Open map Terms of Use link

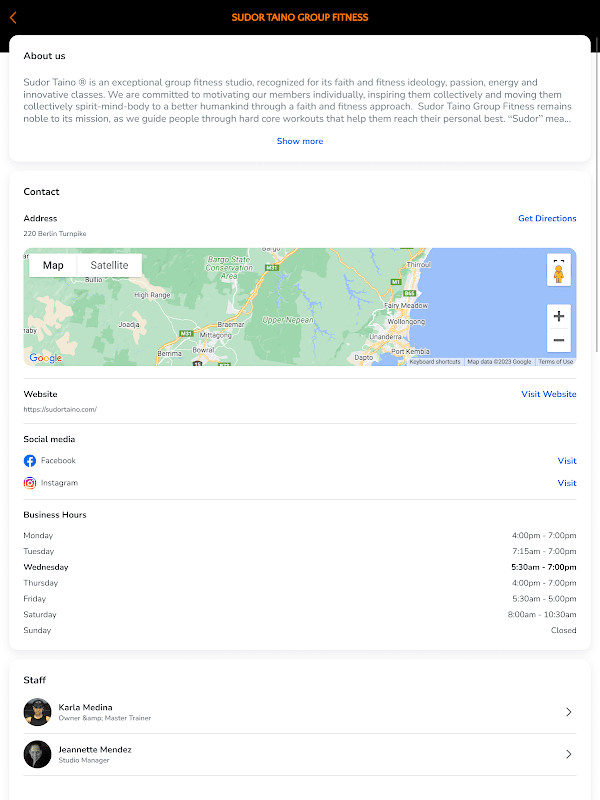[x=556, y=362]
